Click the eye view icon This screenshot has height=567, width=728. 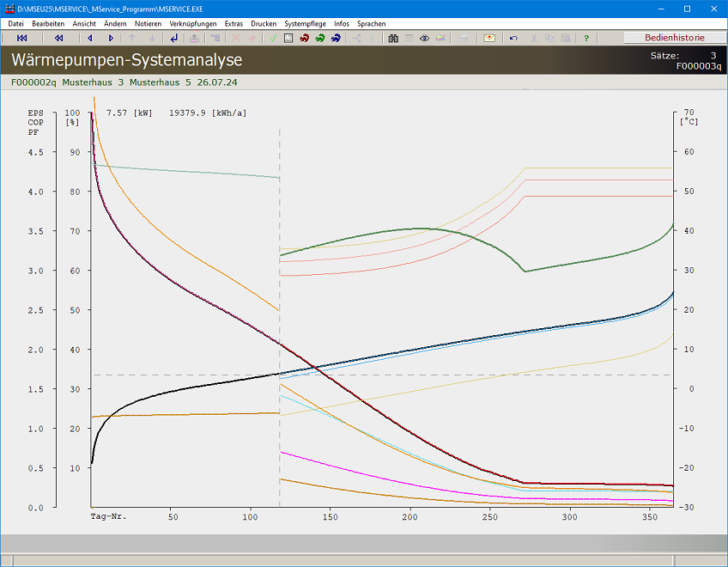(x=424, y=39)
